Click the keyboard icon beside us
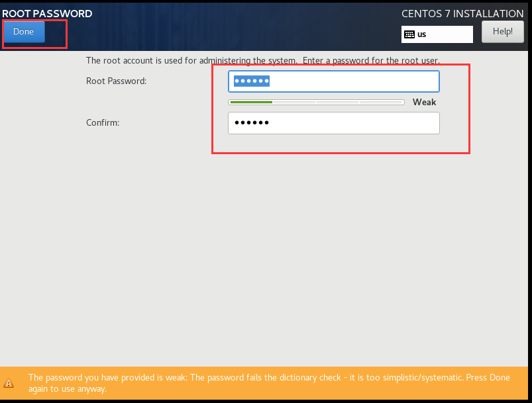 pos(409,34)
